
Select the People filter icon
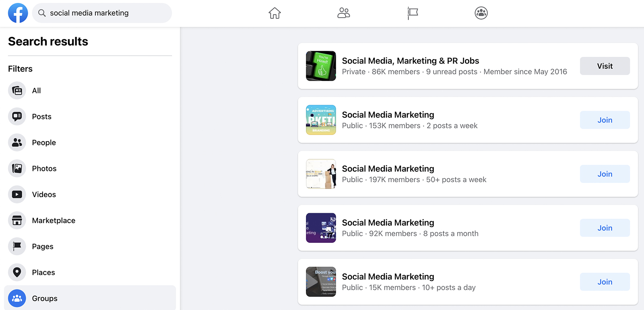tap(17, 142)
